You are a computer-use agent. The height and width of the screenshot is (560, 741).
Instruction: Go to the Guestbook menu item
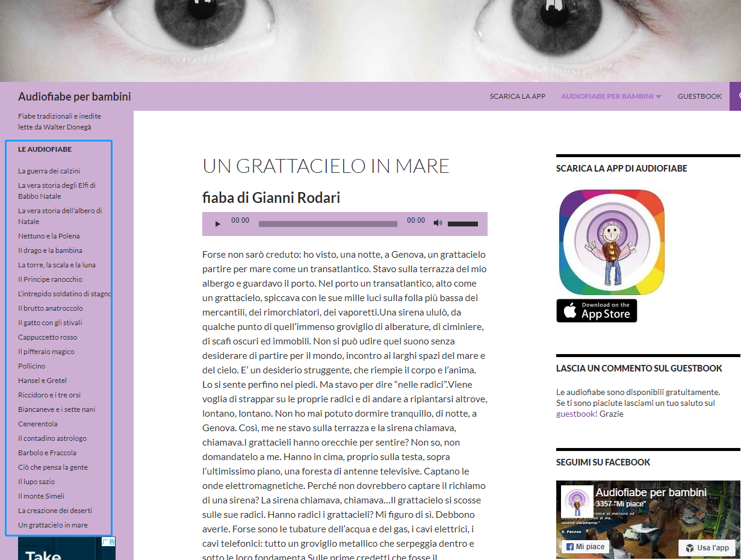pos(699,96)
